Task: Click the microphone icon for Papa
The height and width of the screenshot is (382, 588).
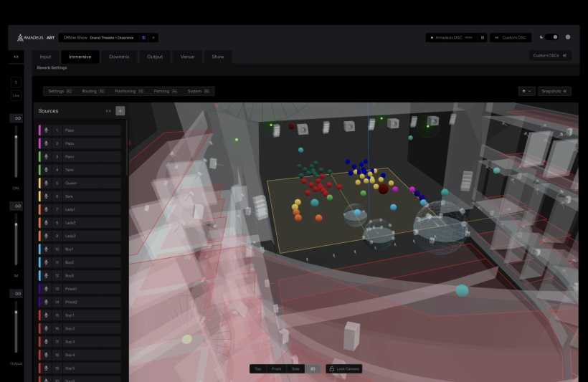Action: 46,130
